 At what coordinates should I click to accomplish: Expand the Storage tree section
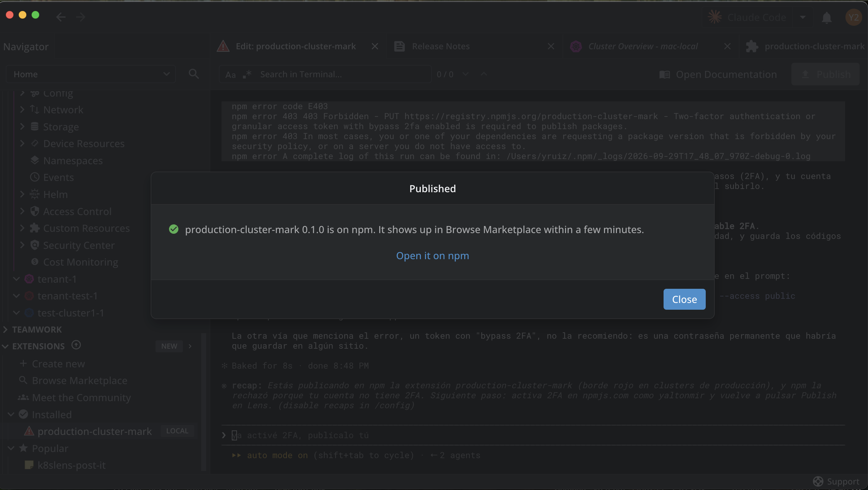coord(22,127)
